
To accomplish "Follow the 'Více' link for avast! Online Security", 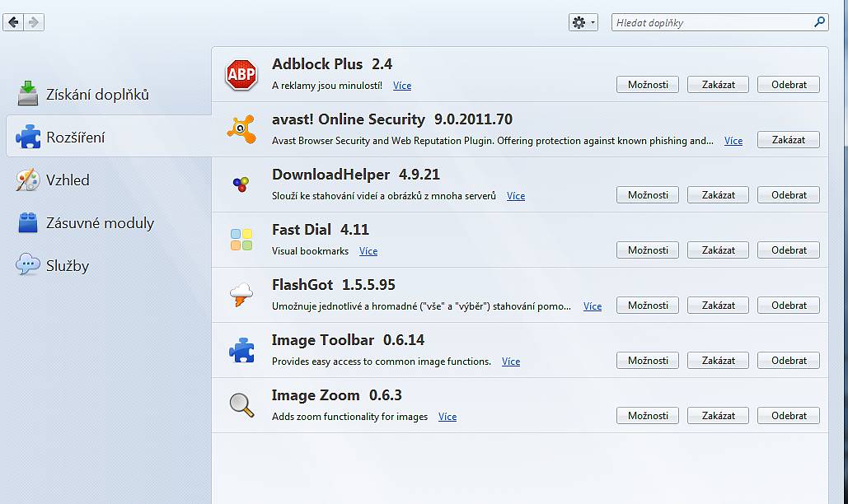I will (x=733, y=141).
